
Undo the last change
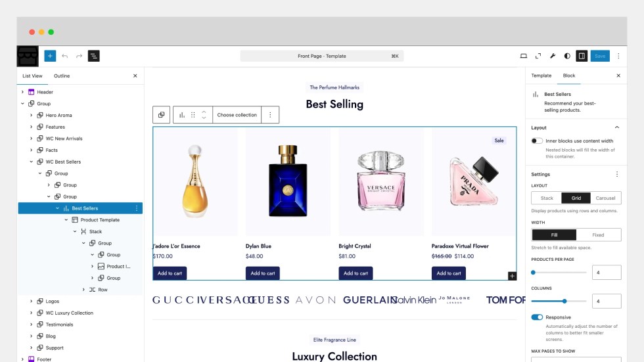pos(65,56)
